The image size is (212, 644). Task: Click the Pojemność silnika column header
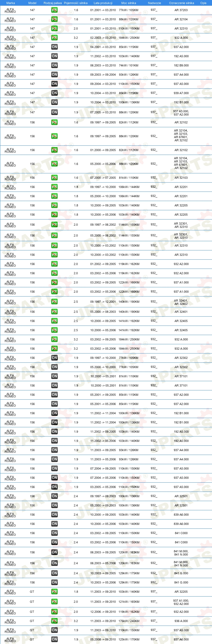tap(76, 3)
